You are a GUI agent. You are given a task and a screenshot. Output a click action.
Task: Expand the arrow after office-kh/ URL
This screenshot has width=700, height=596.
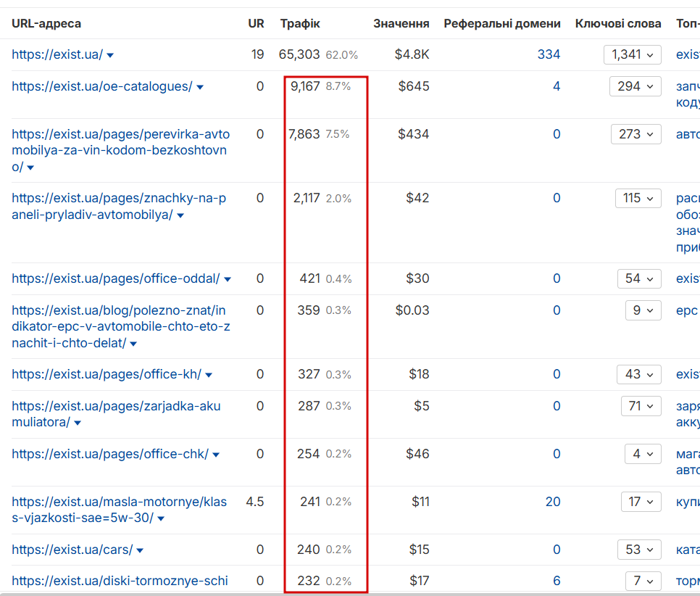tap(209, 375)
